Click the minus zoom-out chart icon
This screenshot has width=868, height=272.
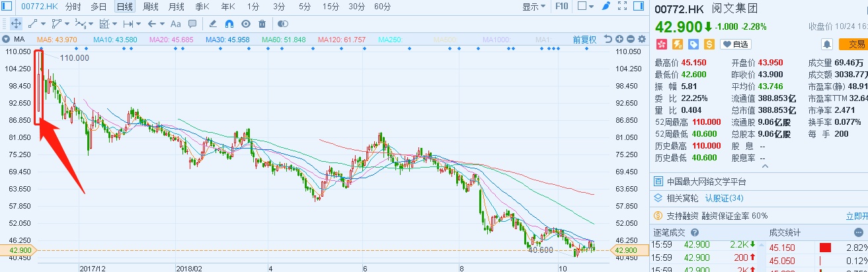(x=631, y=40)
